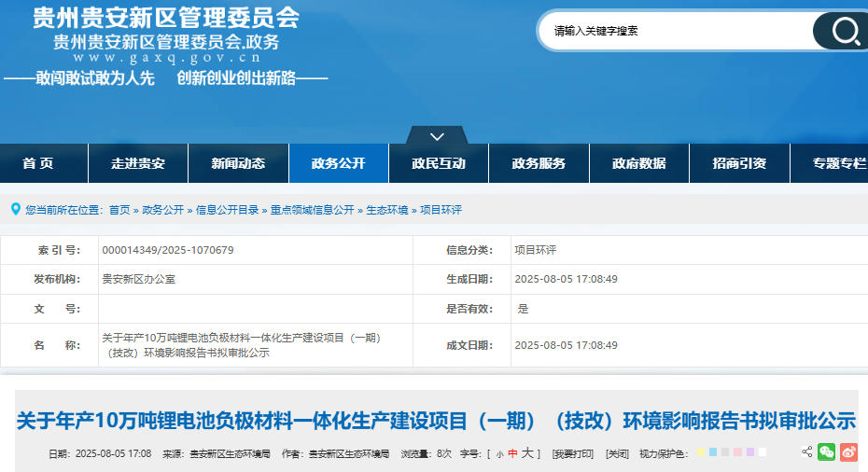868x472 pixels.
Task: Share the article via WeChat icon
Action: click(826, 452)
